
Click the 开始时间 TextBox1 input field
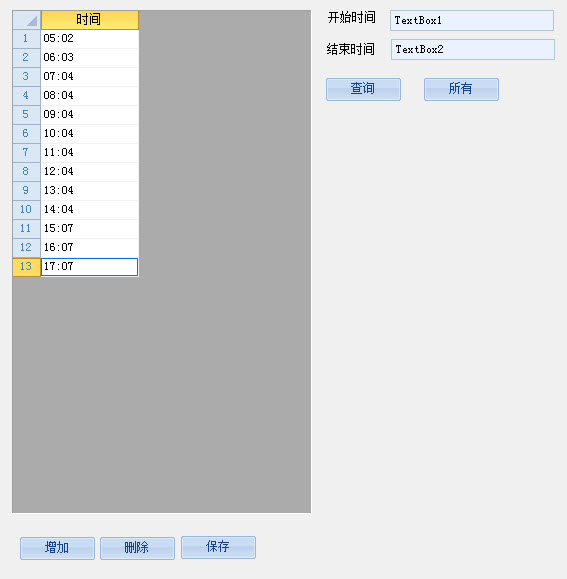(472, 21)
